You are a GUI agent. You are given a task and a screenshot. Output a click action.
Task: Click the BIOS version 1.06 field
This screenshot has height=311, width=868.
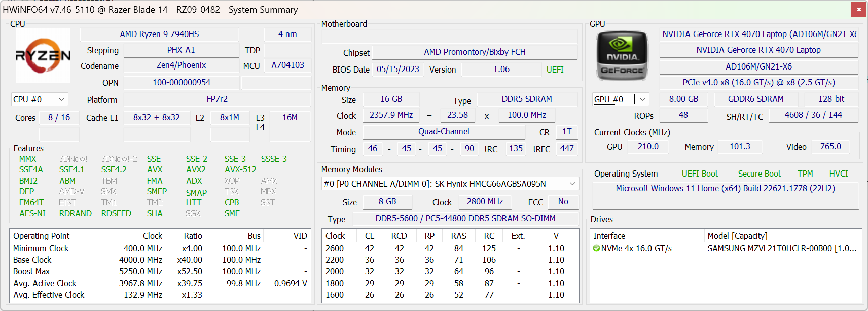pyautogui.click(x=501, y=69)
